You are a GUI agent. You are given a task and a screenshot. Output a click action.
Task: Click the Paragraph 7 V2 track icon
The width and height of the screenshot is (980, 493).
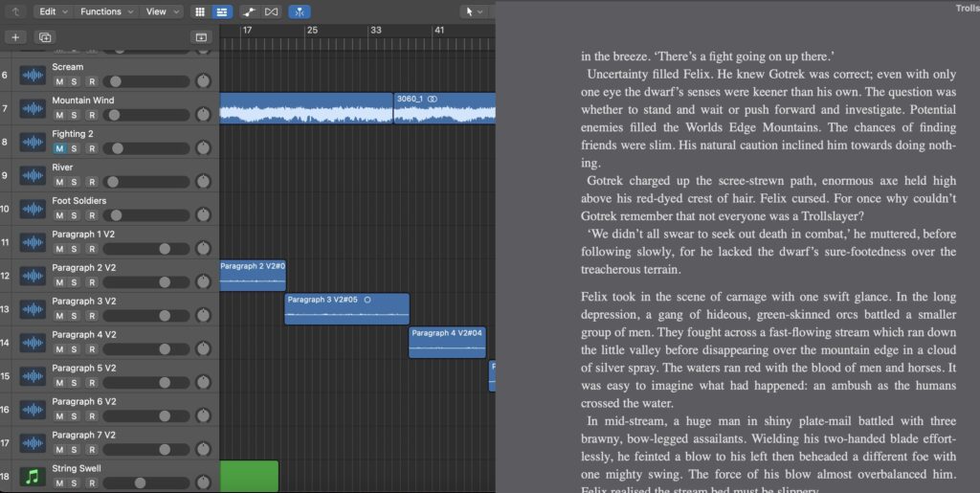[x=33, y=443]
